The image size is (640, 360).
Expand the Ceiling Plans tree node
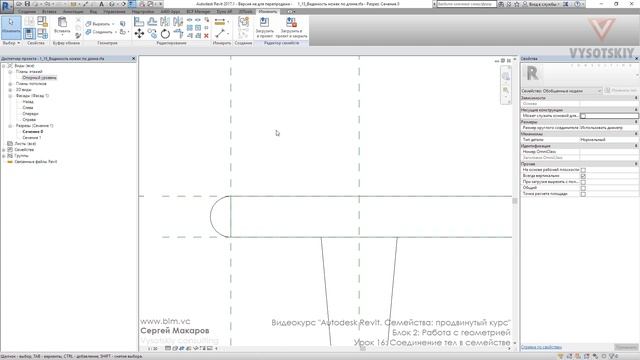(x=10, y=84)
